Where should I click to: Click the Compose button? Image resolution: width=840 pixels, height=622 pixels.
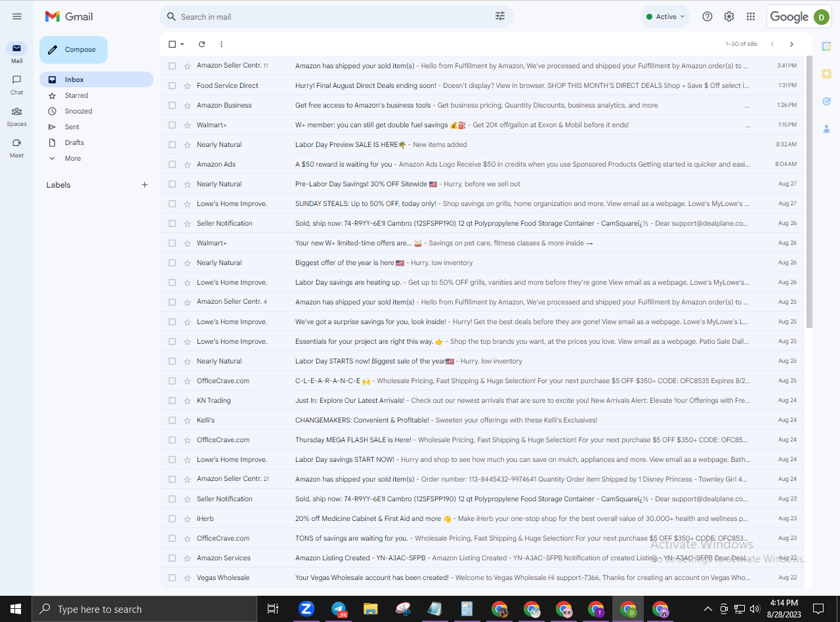pyautogui.click(x=73, y=50)
